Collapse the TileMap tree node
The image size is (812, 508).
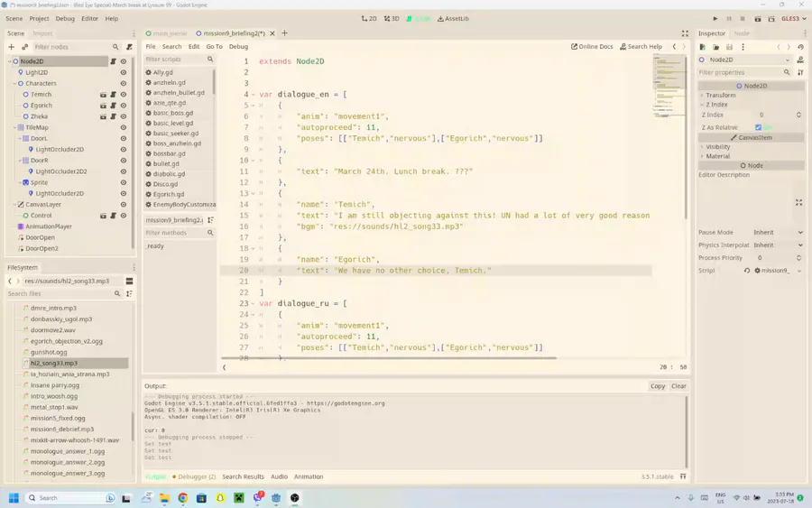[14, 127]
